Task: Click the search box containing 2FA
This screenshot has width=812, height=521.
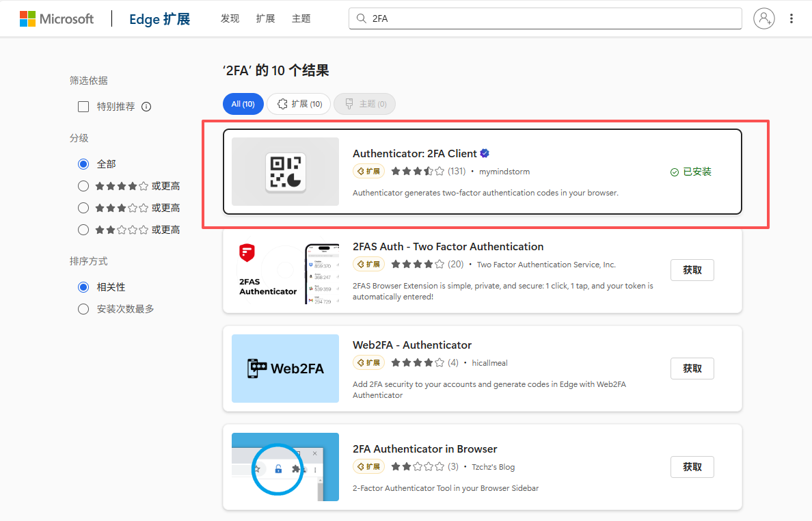Action: click(x=547, y=18)
